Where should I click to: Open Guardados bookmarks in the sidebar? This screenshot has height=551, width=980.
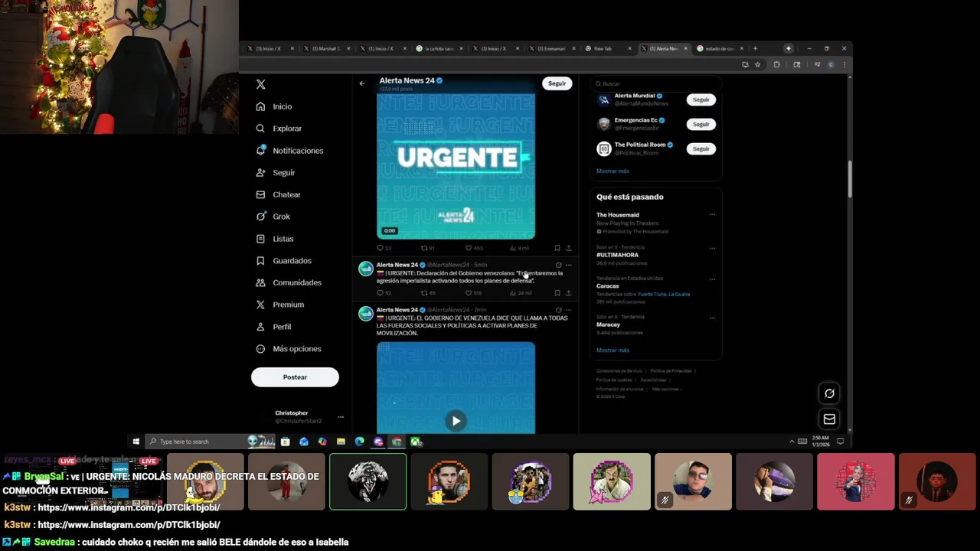tap(283, 261)
